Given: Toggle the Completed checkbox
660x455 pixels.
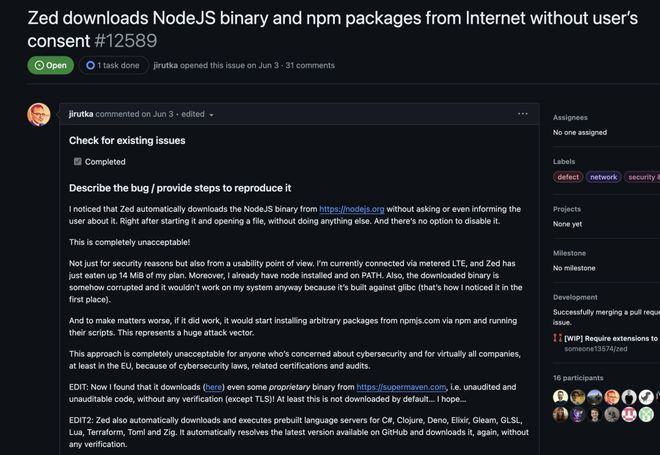Looking at the screenshot, I should (78, 161).
